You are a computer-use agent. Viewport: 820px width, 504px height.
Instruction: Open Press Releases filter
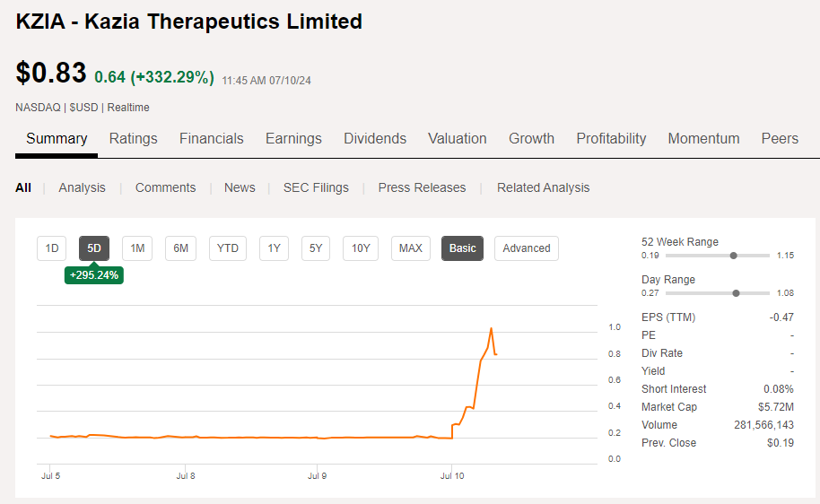point(422,187)
